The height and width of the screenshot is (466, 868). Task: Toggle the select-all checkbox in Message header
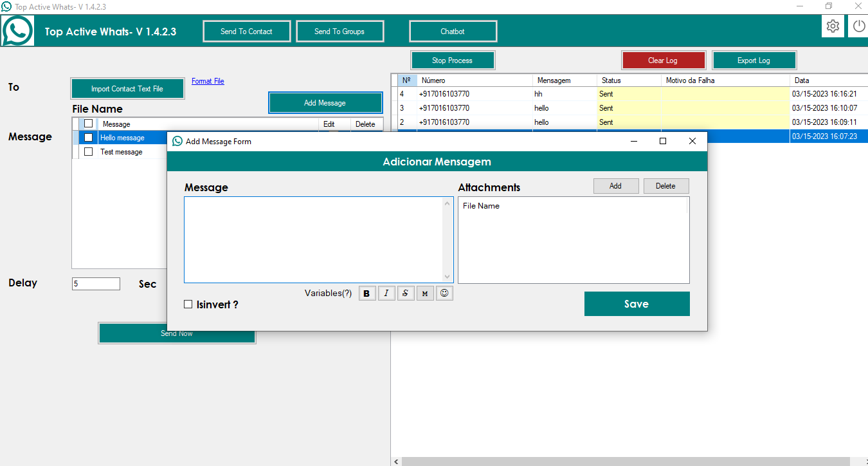click(88, 124)
